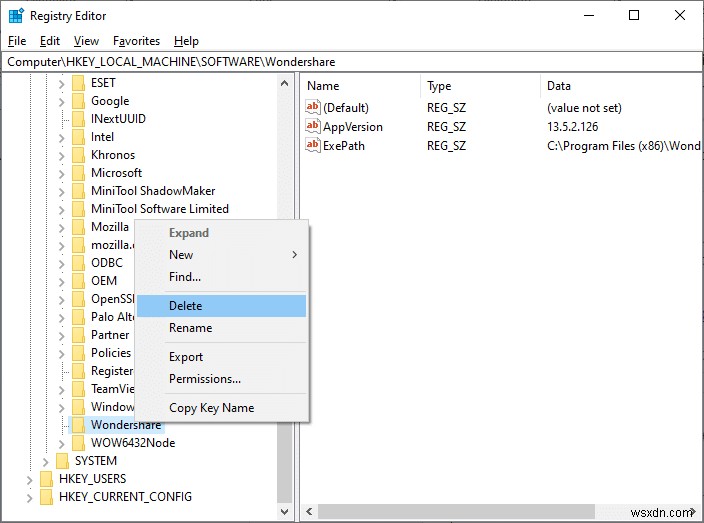704x523 pixels.
Task: Click values pane horizontal scroll left arrow
Action: (x=309, y=511)
